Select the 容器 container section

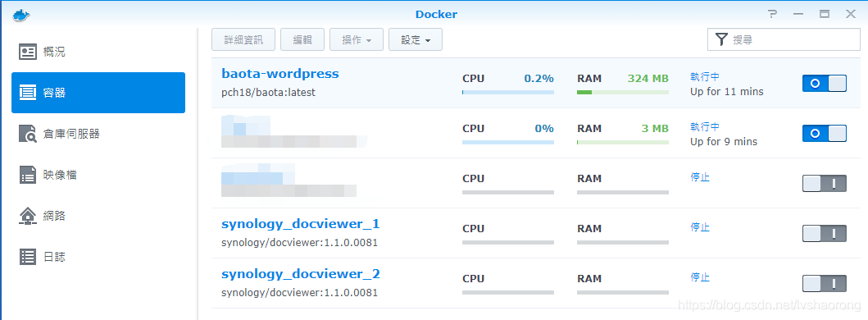point(98,93)
